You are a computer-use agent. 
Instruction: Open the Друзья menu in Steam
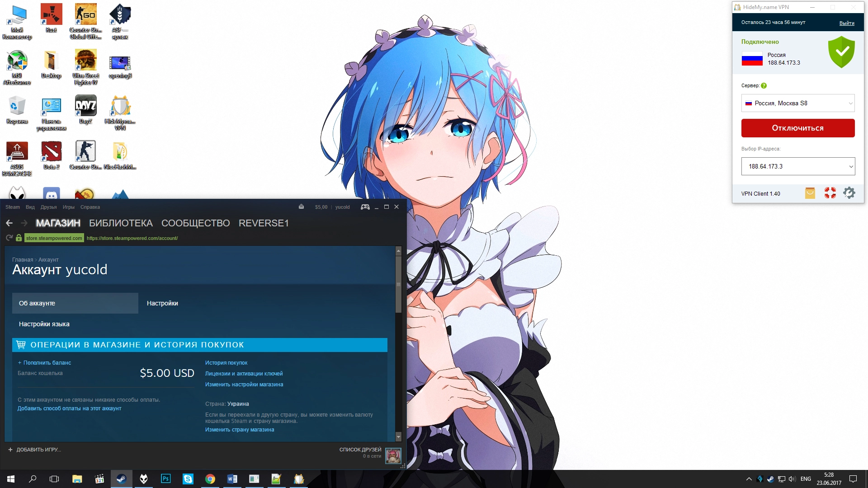[x=49, y=207]
